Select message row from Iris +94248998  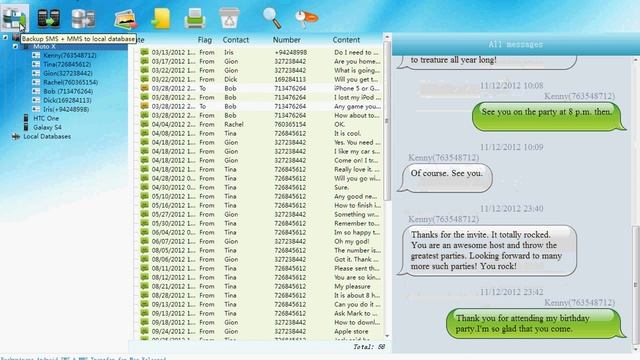[x=260, y=52]
